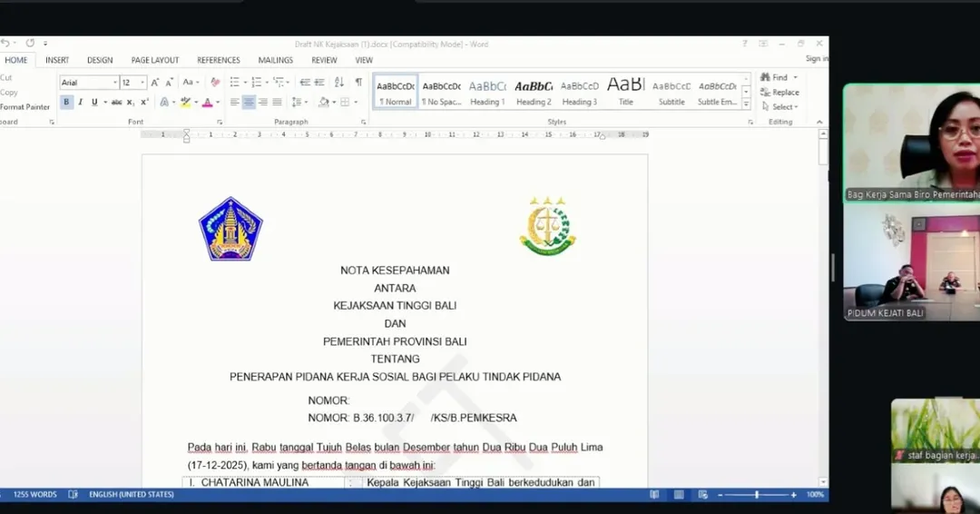Apply superscript formatting
Image resolution: width=980 pixels, height=514 pixels.
(x=144, y=102)
